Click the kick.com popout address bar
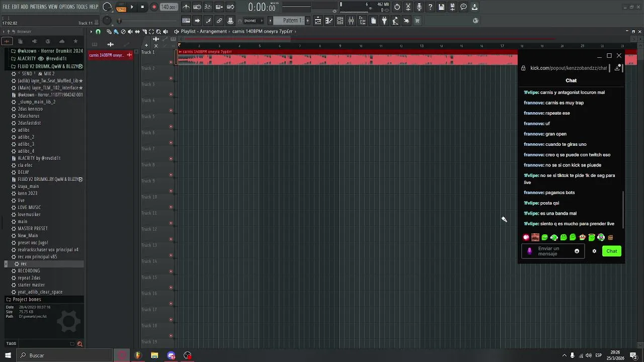 point(569,68)
